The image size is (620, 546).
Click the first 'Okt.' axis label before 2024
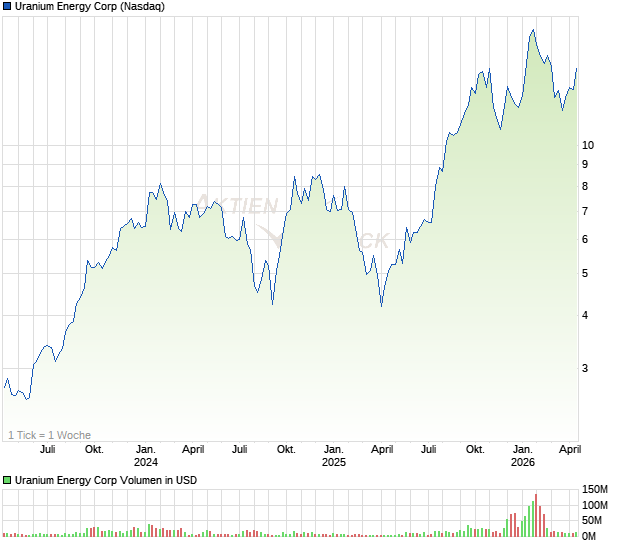tap(95, 450)
